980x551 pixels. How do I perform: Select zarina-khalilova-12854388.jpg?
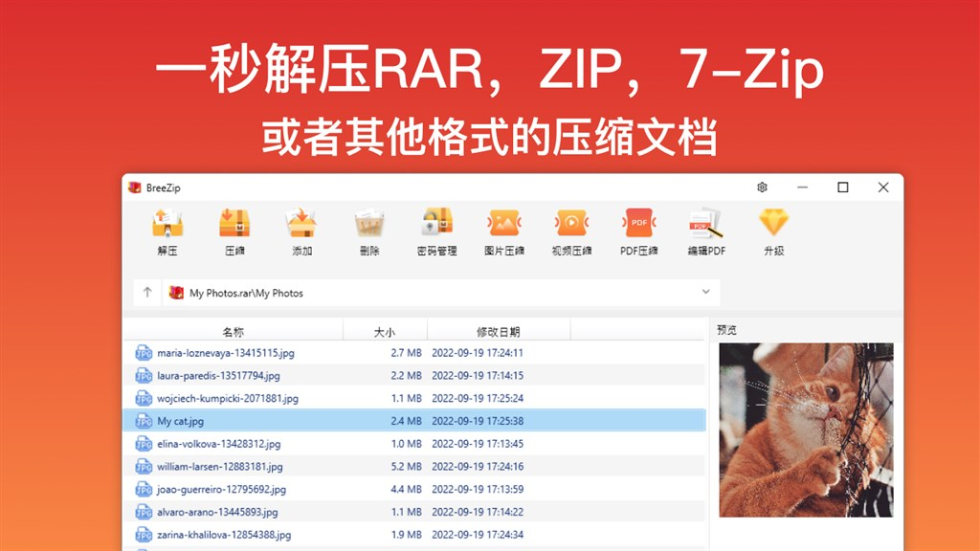click(x=287, y=535)
